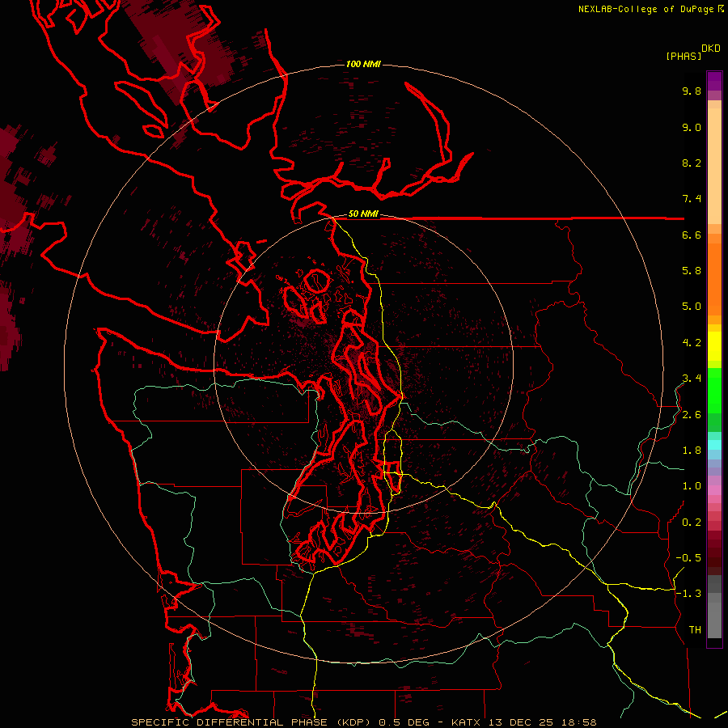Click the 1.8 legend value

(692, 451)
